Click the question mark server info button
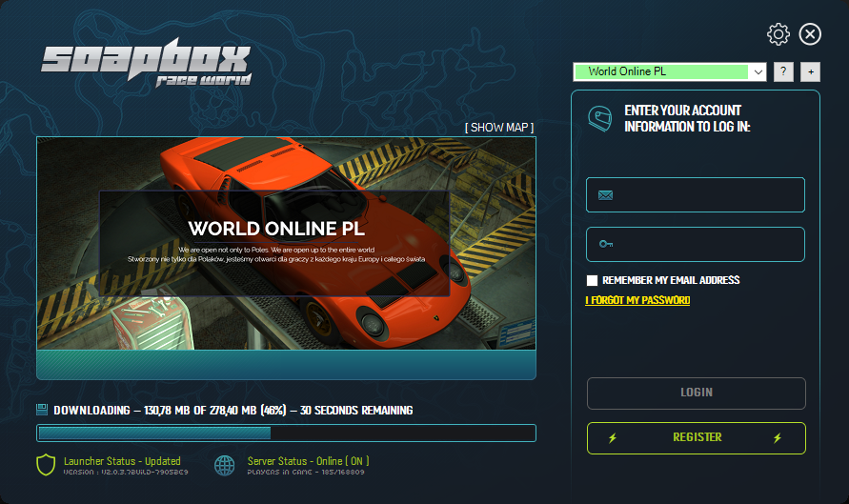 (783, 71)
